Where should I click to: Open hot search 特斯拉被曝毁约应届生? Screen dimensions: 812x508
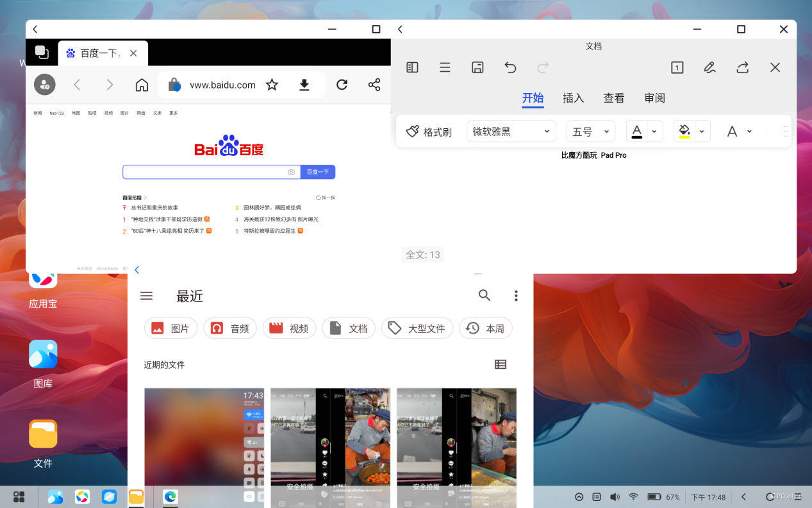pos(269,231)
